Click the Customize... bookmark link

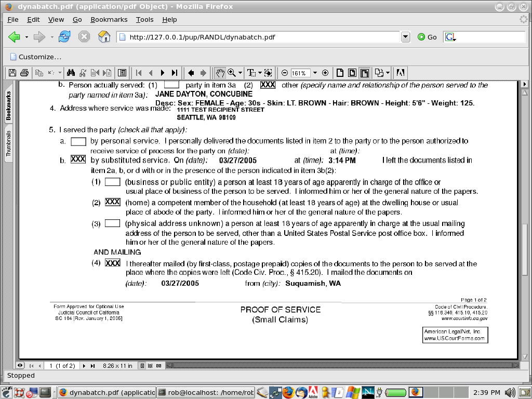coord(35,57)
